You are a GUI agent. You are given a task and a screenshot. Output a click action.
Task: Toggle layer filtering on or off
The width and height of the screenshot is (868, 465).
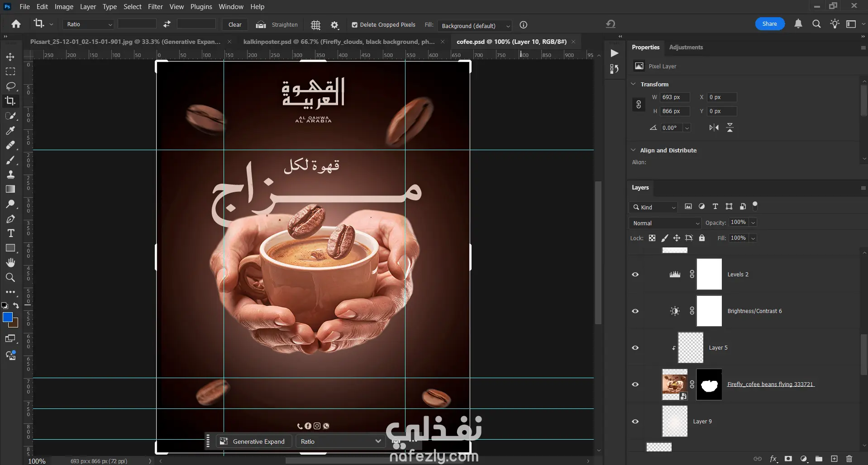pos(755,206)
